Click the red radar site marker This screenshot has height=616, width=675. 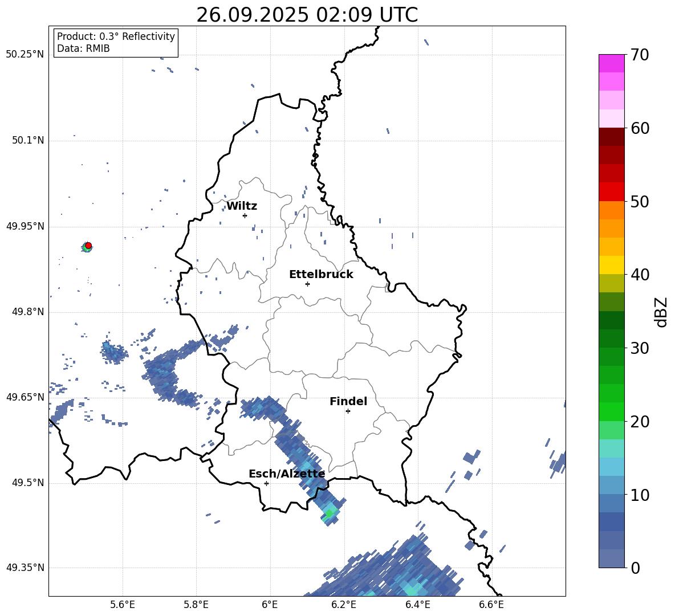pos(88,246)
